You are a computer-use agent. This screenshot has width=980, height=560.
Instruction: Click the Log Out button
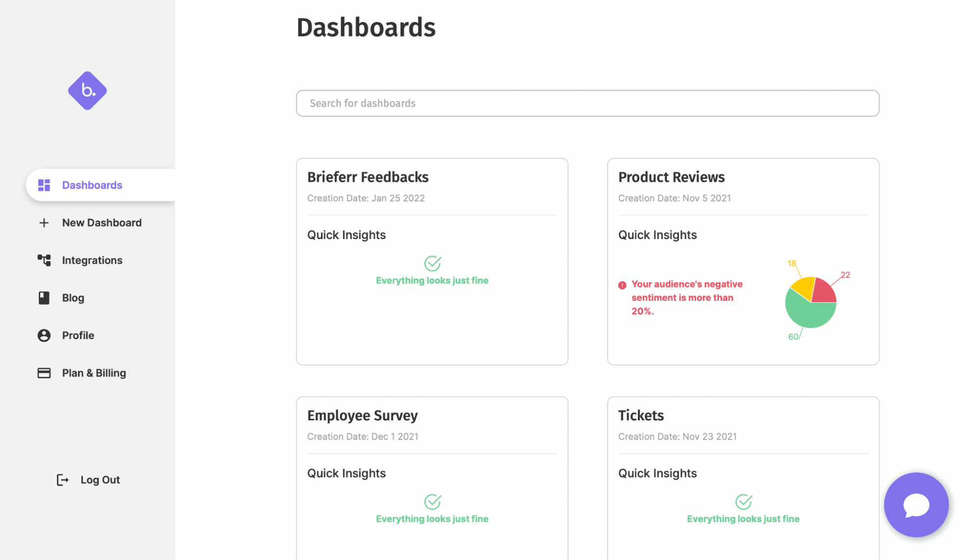point(88,480)
